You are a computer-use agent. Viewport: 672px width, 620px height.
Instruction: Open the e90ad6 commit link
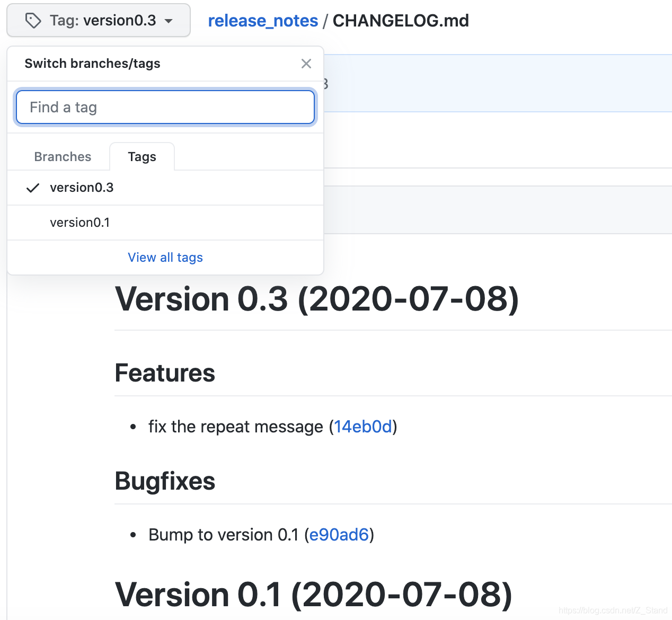coord(339,535)
